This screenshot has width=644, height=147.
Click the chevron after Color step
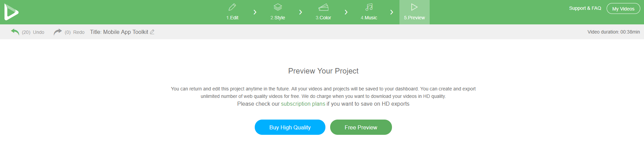[x=346, y=12]
